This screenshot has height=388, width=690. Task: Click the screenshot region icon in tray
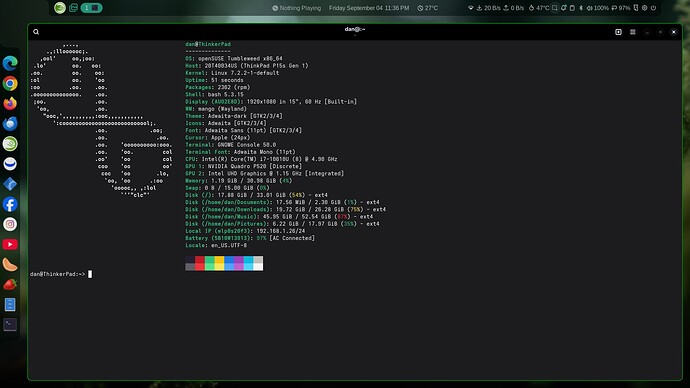click(554, 8)
